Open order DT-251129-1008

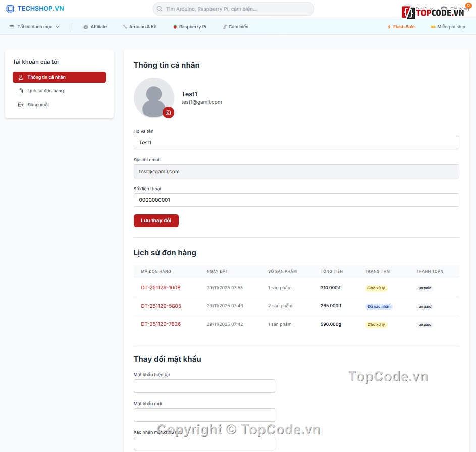pyautogui.click(x=161, y=288)
